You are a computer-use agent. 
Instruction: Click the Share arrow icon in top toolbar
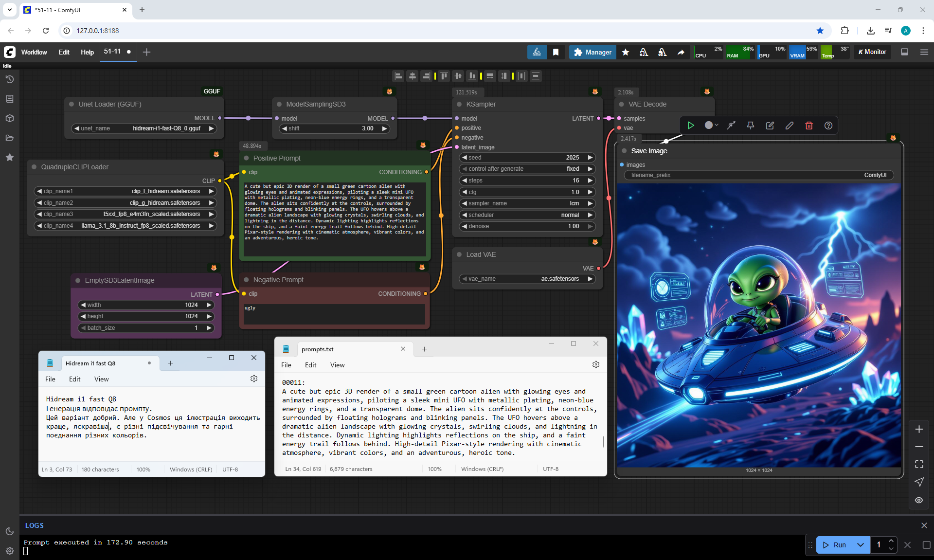(681, 52)
